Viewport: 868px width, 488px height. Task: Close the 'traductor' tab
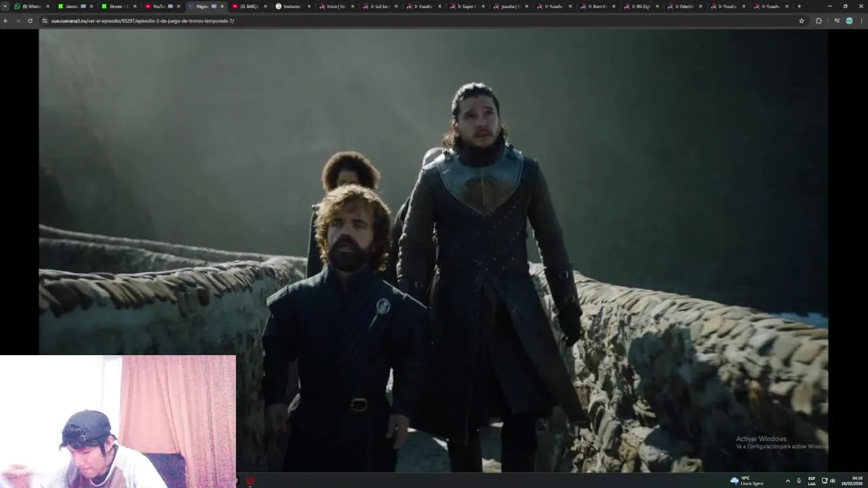coord(309,6)
